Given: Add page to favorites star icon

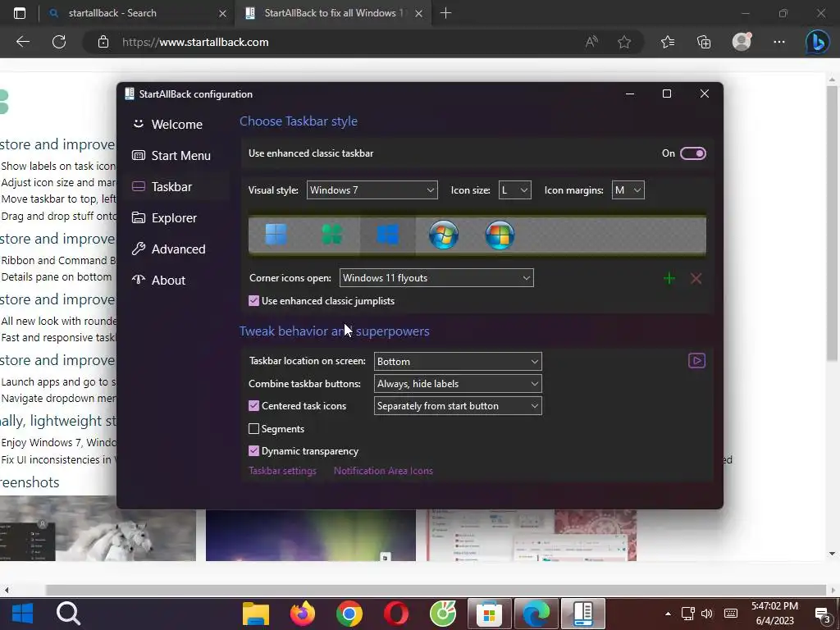Looking at the screenshot, I should (x=624, y=42).
